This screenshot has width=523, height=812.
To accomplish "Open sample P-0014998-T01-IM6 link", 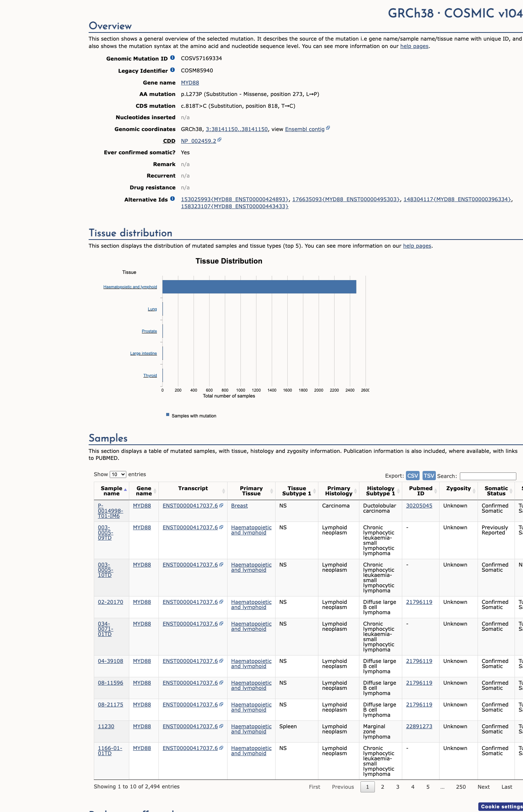I will click(110, 511).
